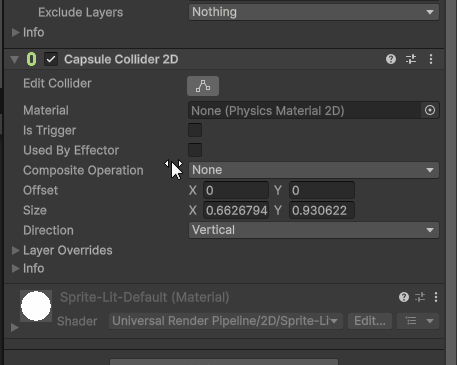
Task: Click the Offset X input field
Action: pos(236,190)
